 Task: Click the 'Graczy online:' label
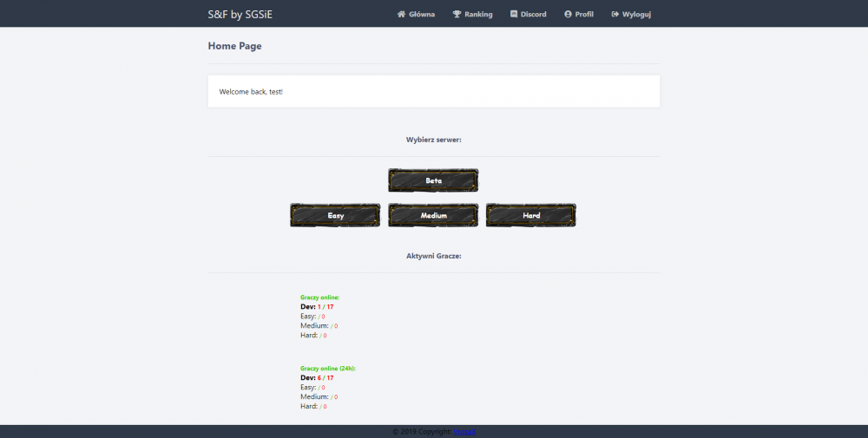[320, 297]
